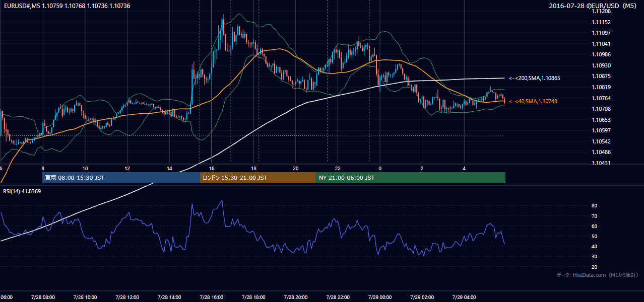Image resolution: width=644 pixels, height=302 pixels.
Task: Click price axis label 1.11152
Action: (x=601, y=22)
